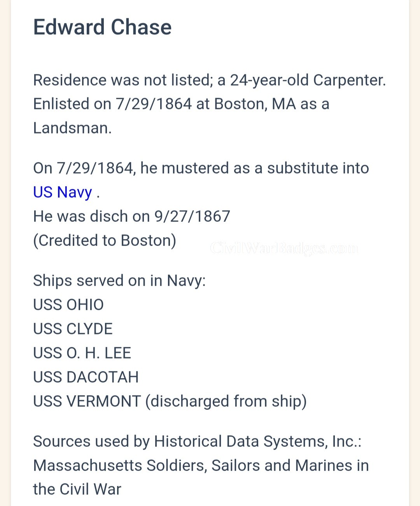Select the USS OHIO entry
Image resolution: width=420 pixels, height=506 pixels.
point(68,305)
